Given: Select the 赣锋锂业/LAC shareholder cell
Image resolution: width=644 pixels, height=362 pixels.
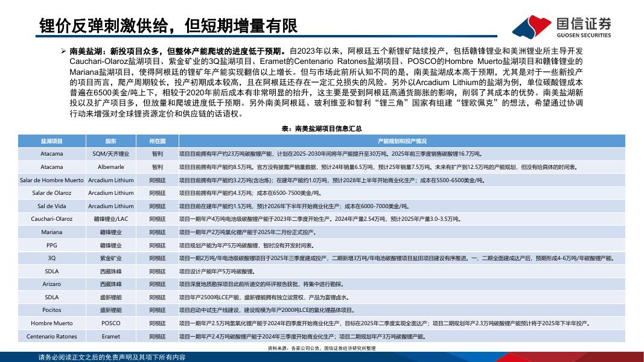Looking at the screenshot, I should click(111, 219).
